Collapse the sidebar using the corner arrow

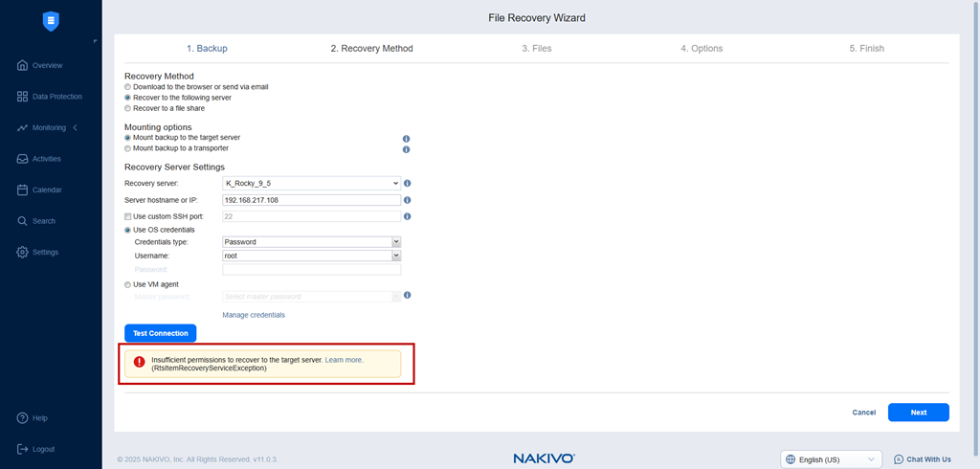pos(95,41)
